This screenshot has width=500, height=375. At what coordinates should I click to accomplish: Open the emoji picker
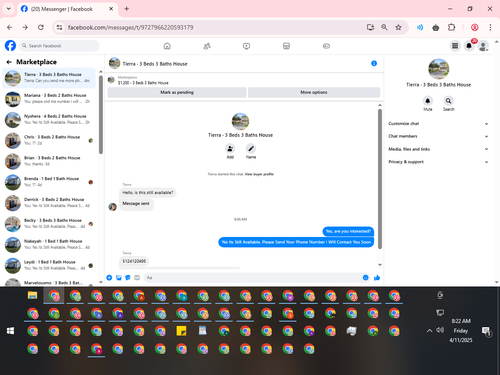pos(366,278)
